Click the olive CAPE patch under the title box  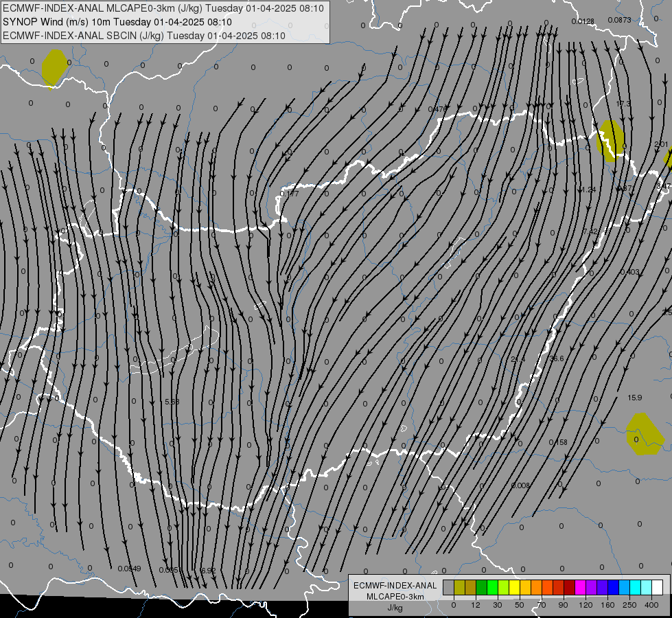(54, 69)
